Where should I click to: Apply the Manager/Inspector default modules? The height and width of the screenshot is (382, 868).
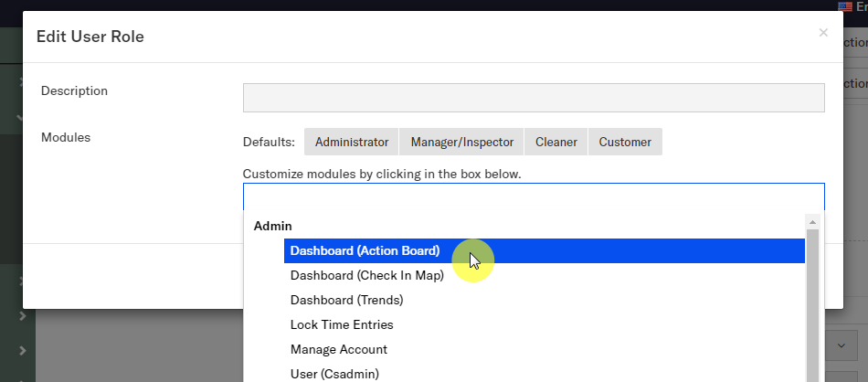click(461, 142)
